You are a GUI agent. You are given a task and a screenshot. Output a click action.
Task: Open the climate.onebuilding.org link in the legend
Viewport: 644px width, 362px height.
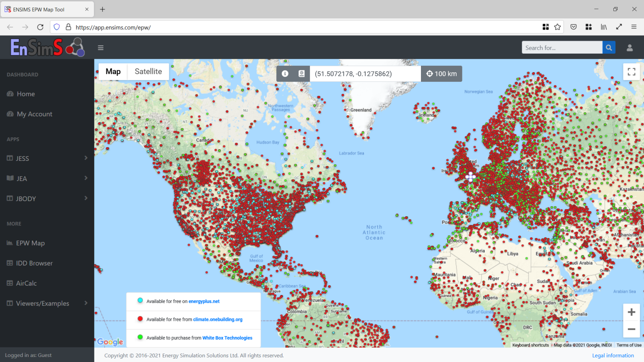pos(218,319)
